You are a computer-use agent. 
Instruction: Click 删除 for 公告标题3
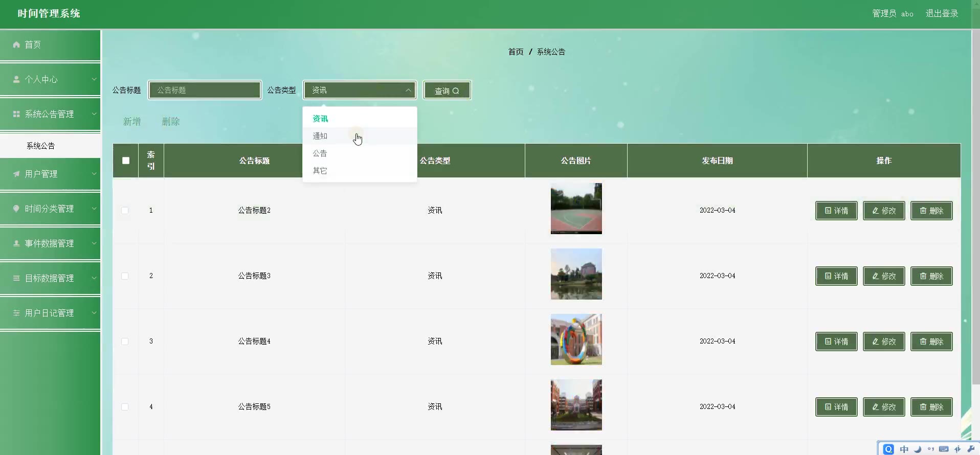click(x=931, y=276)
